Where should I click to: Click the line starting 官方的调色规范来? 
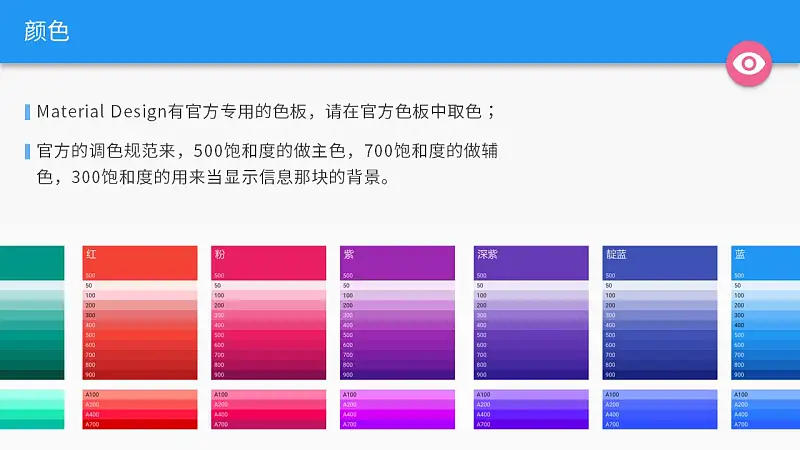[267, 151]
